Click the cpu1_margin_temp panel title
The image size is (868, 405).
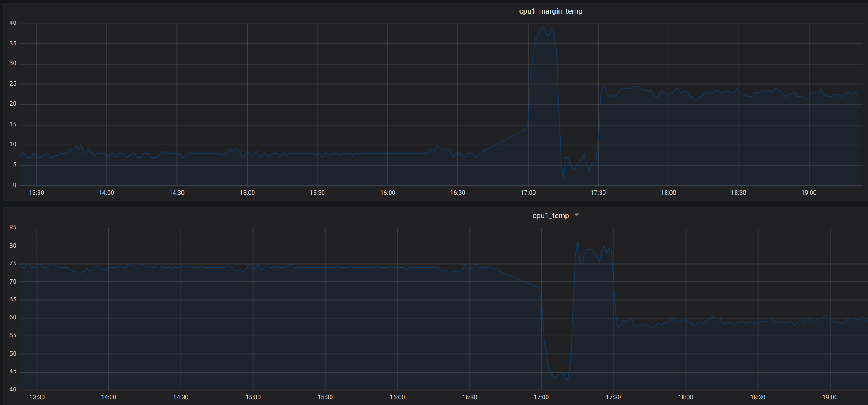point(551,11)
